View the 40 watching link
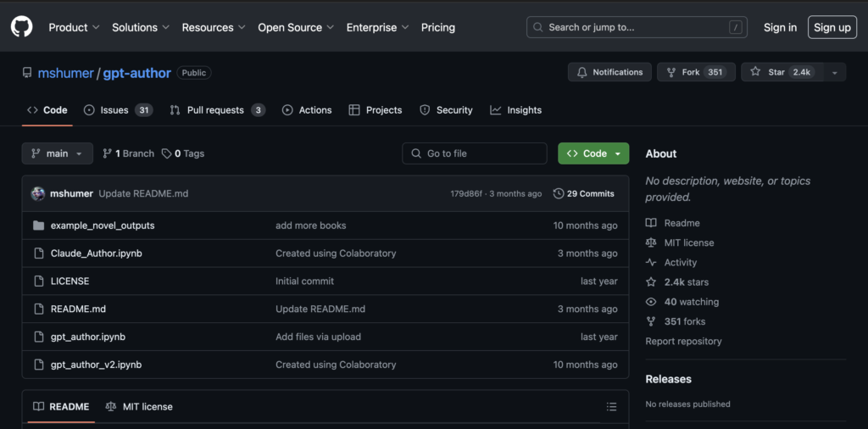The width and height of the screenshot is (868, 429). click(682, 302)
